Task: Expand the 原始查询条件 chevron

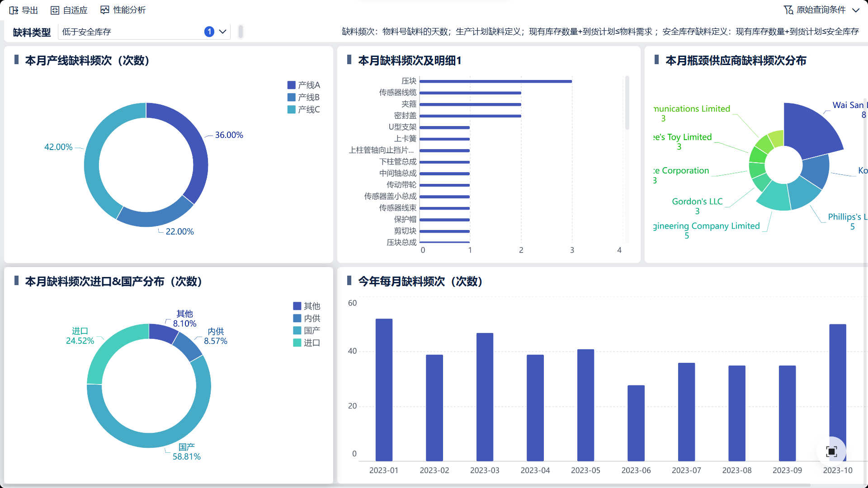Action: click(x=856, y=10)
